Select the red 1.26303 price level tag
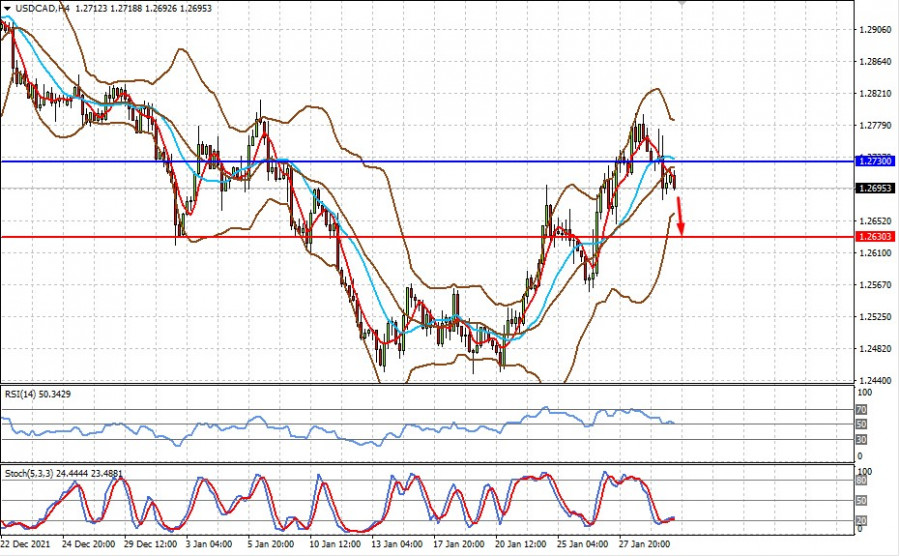The image size is (900, 556). point(875,236)
